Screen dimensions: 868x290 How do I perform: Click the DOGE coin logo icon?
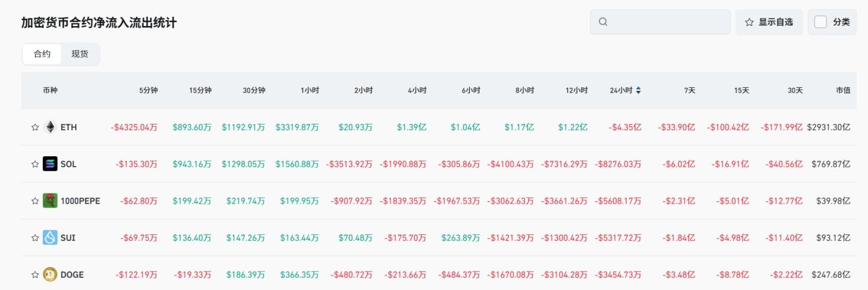pos(50,274)
